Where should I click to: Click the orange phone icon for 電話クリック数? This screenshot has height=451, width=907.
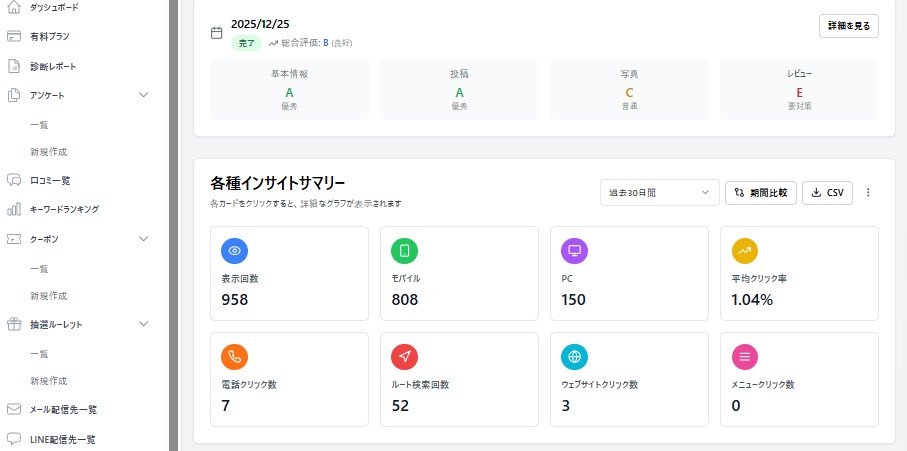234,357
